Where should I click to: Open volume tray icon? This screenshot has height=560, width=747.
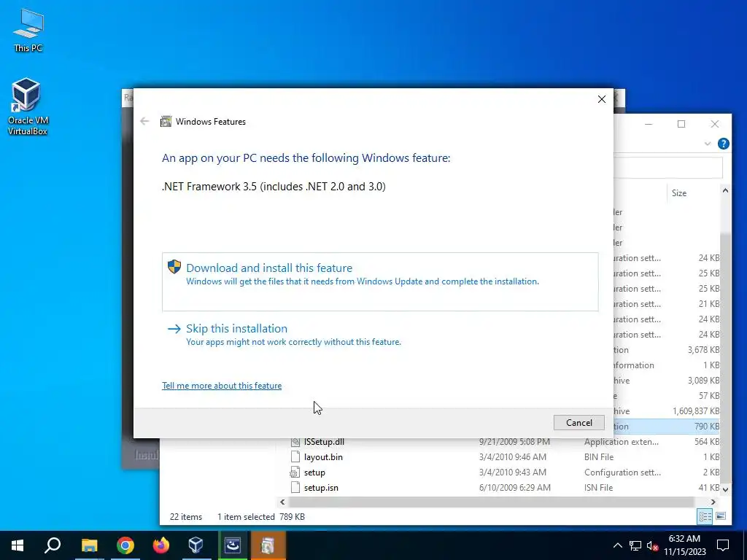click(x=653, y=545)
